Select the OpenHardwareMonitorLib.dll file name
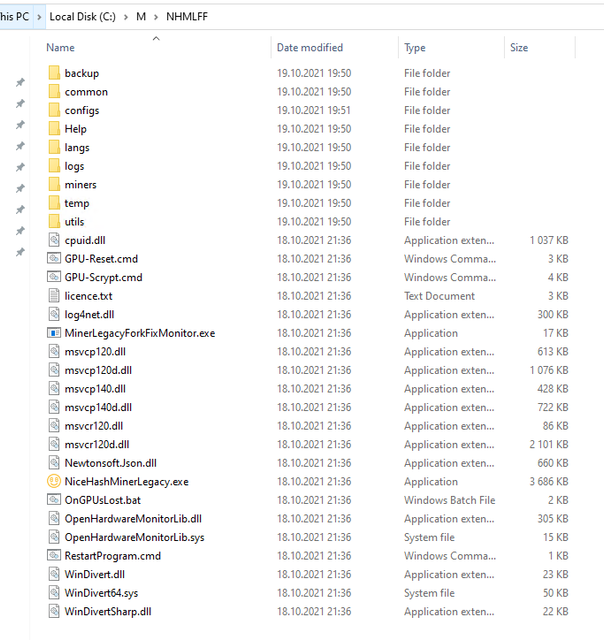 (x=133, y=519)
